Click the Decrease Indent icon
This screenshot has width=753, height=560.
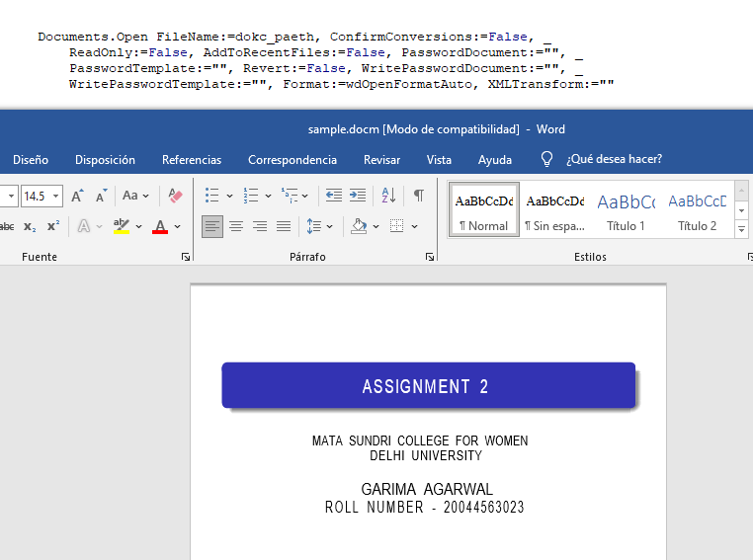tap(334, 196)
